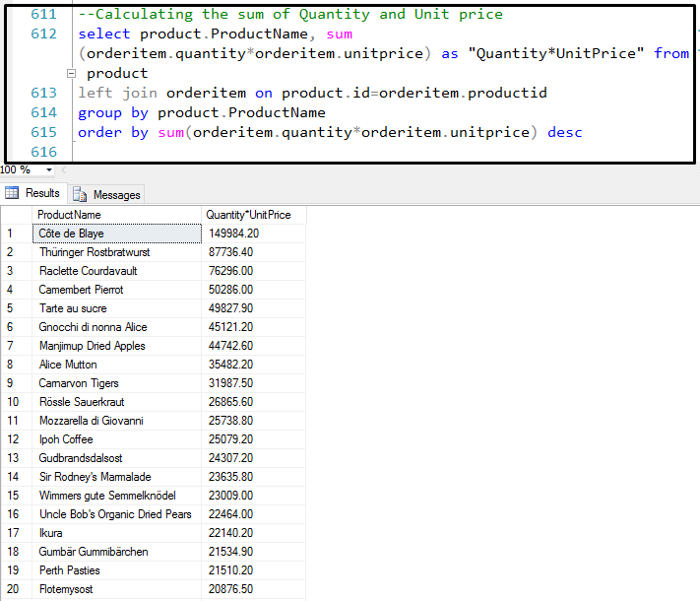Click the left scroll arrow under the editor
This screenshot has width=700, height=601.
click(63, 170)
